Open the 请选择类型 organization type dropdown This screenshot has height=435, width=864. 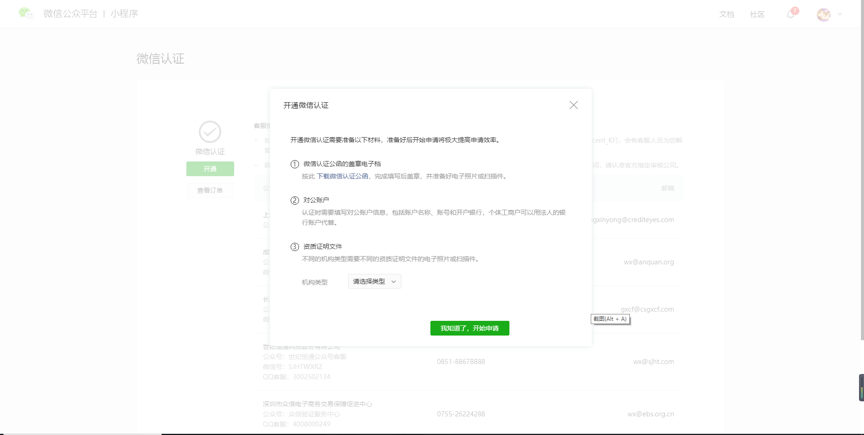[375, 282]
